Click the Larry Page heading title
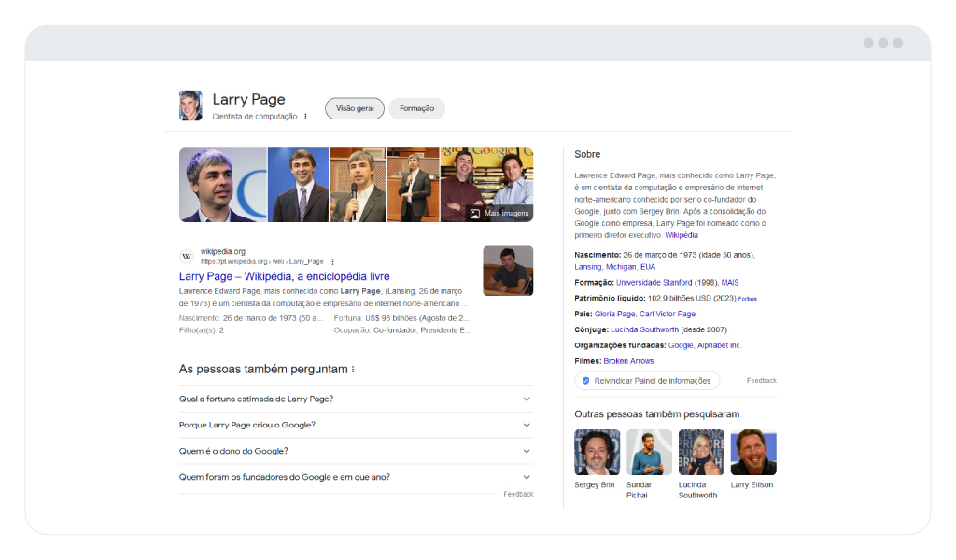Image resolution: width=956 pixels, height=560 pixels. (x=248, y=99)
